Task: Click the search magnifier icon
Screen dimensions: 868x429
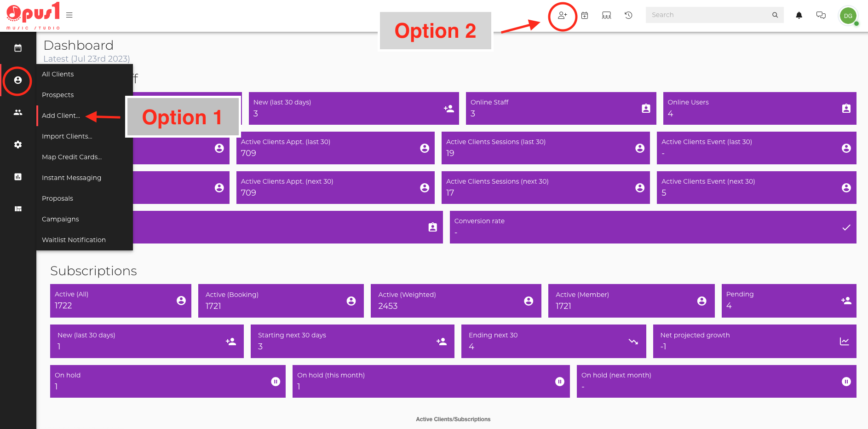Action: tap(775, 15)
